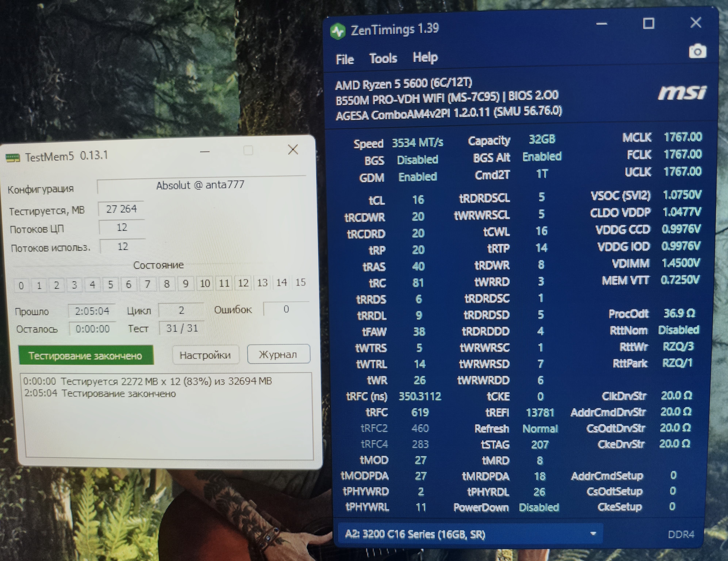Click the tRAS value 40
This screenshot has width=728, height=561.
click(418, 266)
